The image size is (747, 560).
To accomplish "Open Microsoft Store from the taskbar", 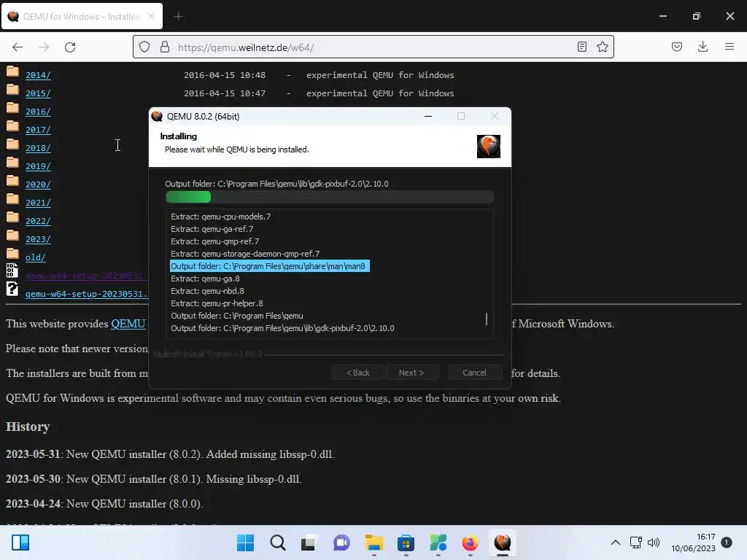I will point(406,542).
